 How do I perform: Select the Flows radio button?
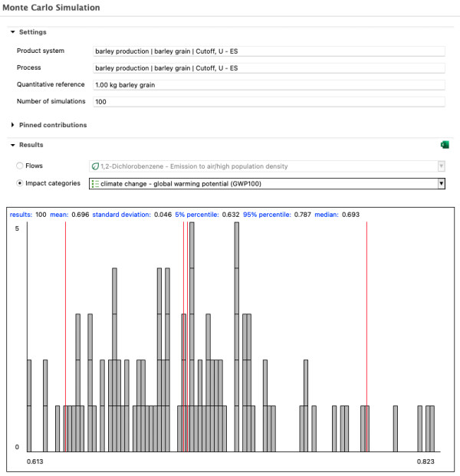(x=20, y=166)
